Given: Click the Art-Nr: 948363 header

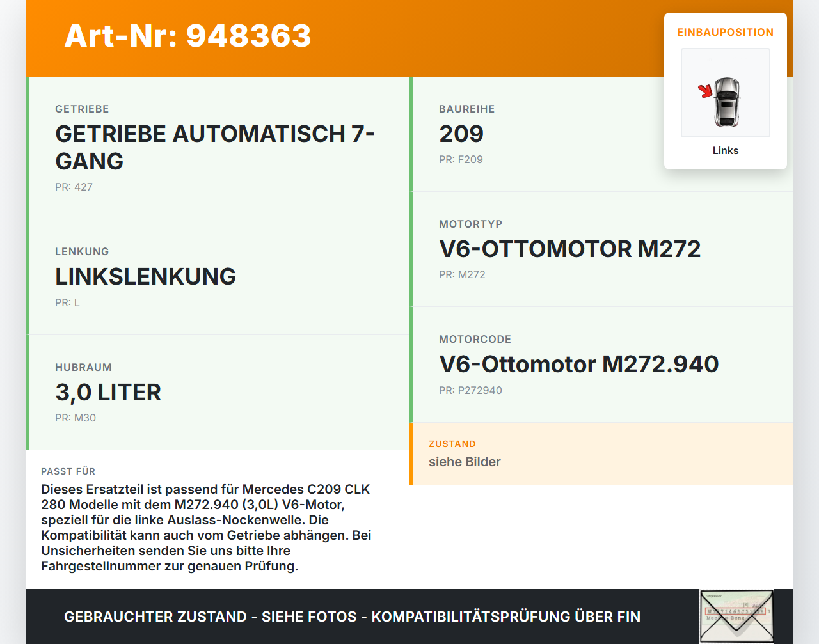Looking at the screenshot, I should [x=187, y=37].
